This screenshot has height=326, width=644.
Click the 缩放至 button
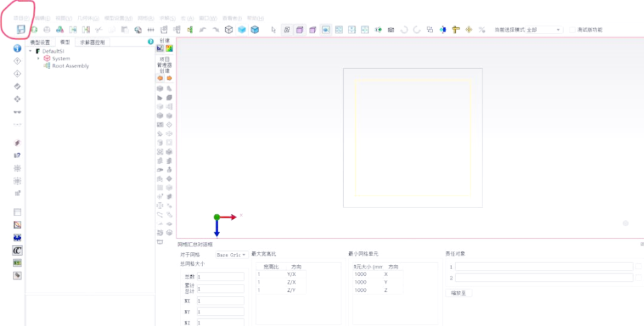tap(459, 293)
